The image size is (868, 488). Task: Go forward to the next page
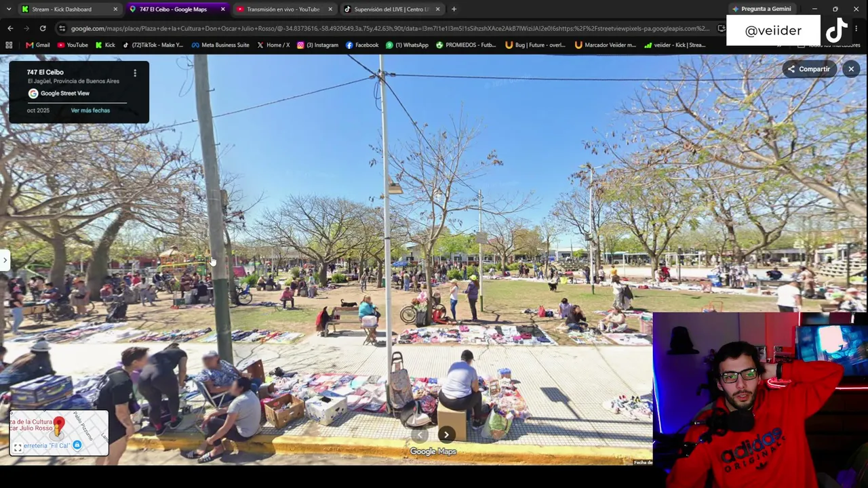click(26, 28)
